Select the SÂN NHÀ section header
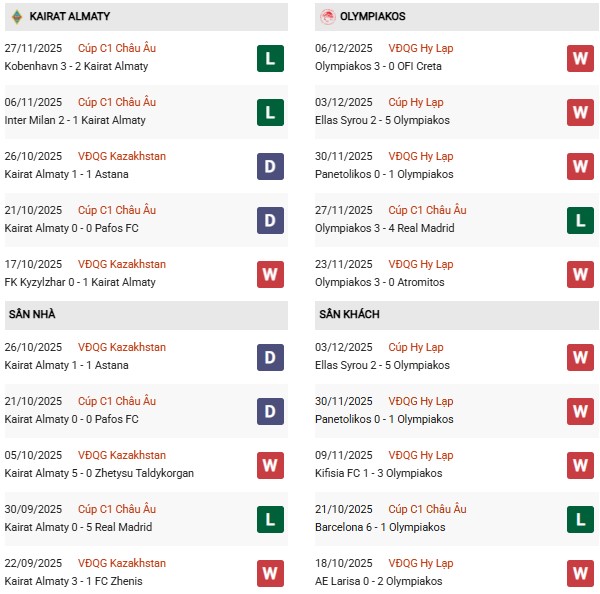 click(33, 315)
